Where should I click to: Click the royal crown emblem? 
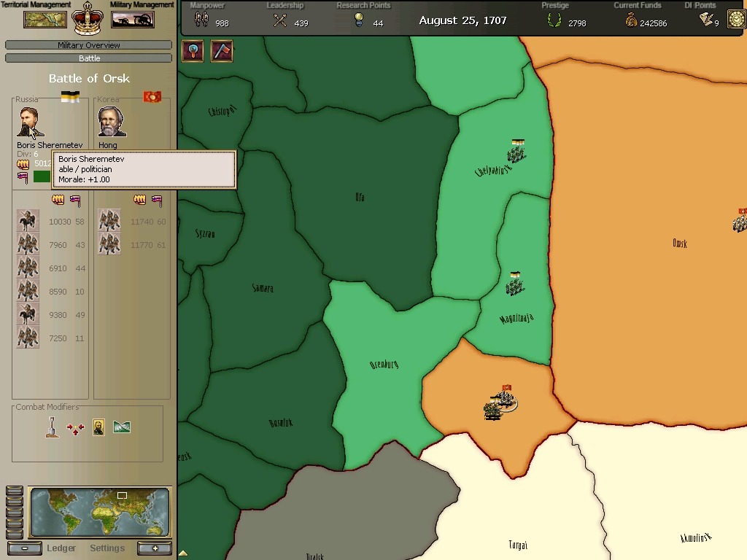coord(88,18)
